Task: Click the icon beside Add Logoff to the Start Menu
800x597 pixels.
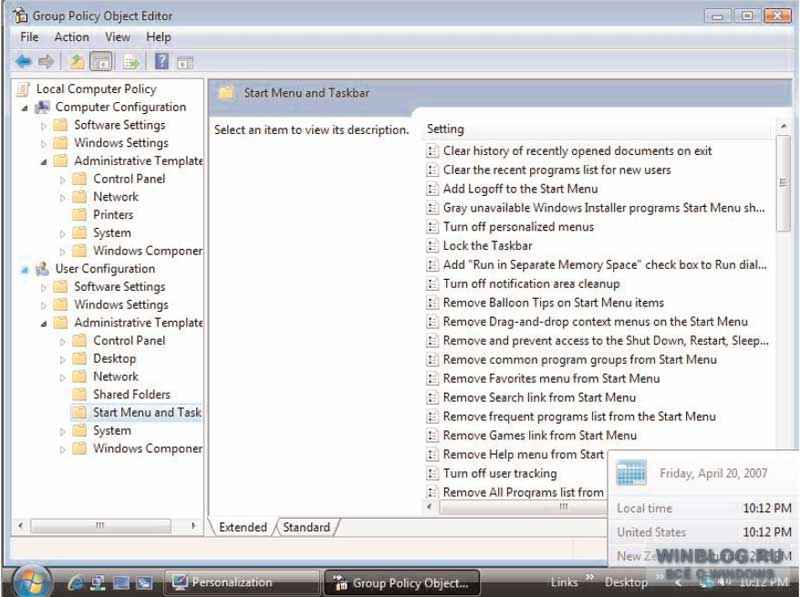Action: 432,189
